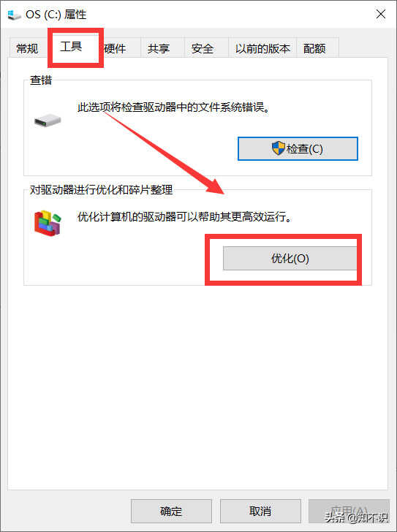This screenshot has height=532, width=397.
Task: Switch to 以前的版本 tab
Action: 262,48
